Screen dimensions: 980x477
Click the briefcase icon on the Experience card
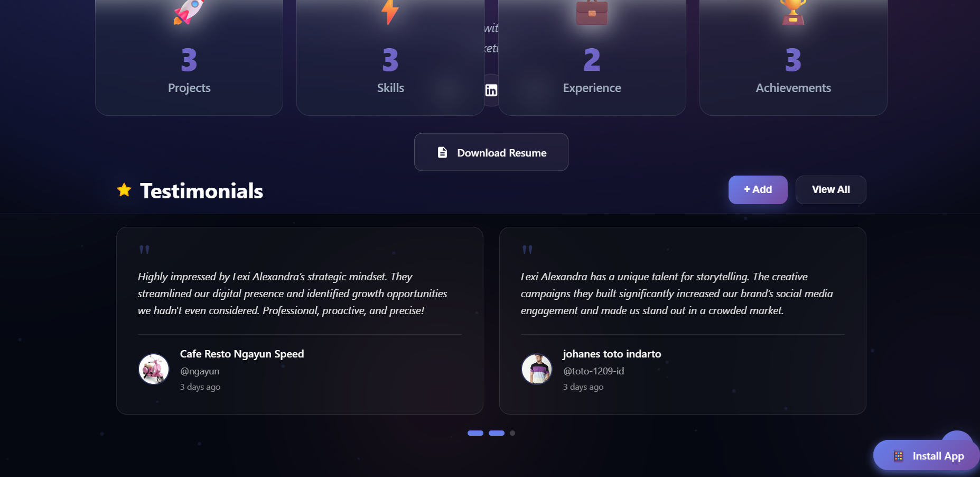(592, 12)
